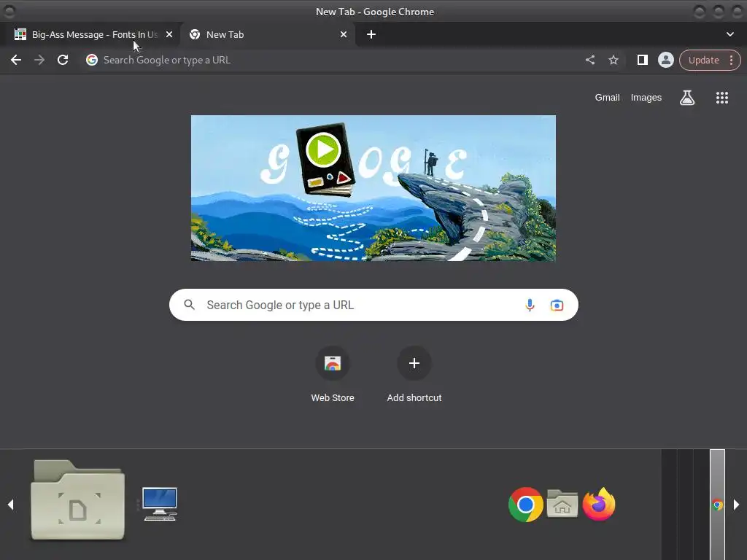Open the side panel icon
The image size is (747, 560).
(x=642, y=60)
